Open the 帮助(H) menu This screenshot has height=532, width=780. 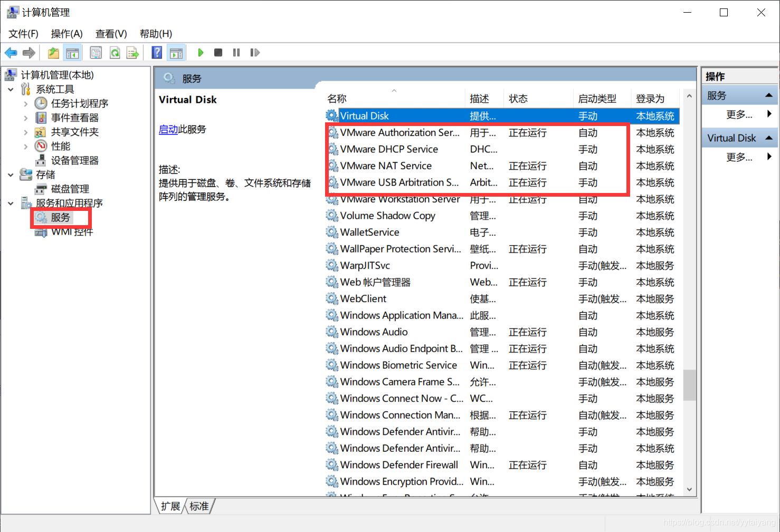point(156,34)
